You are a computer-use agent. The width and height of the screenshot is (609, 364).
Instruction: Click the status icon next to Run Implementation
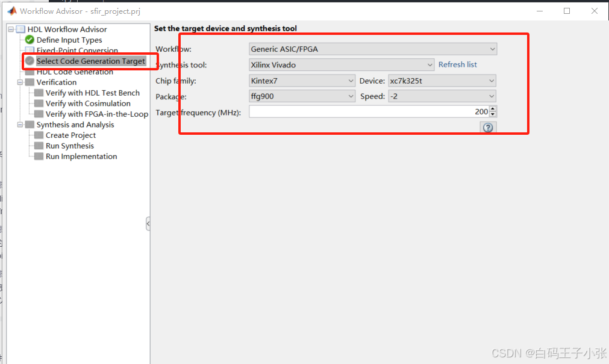(39, 156)
